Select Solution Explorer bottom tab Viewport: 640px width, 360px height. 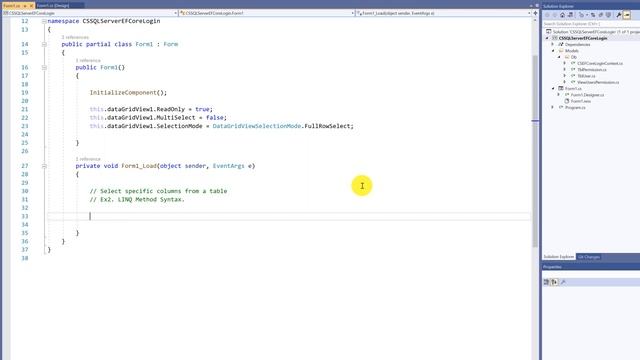point(559,257)
